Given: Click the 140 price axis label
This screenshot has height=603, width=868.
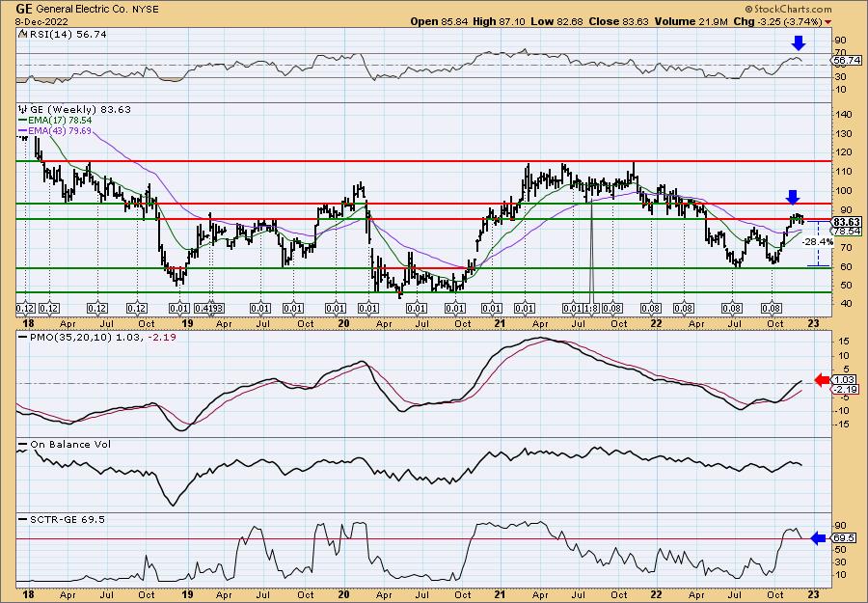Looking at the screenshot, I should (843, 115).
